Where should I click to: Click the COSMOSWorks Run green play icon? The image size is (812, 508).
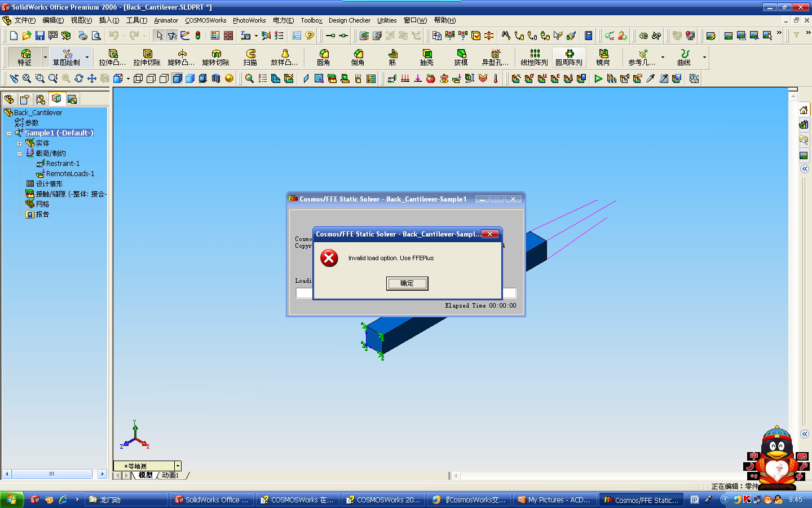(598, 78)
